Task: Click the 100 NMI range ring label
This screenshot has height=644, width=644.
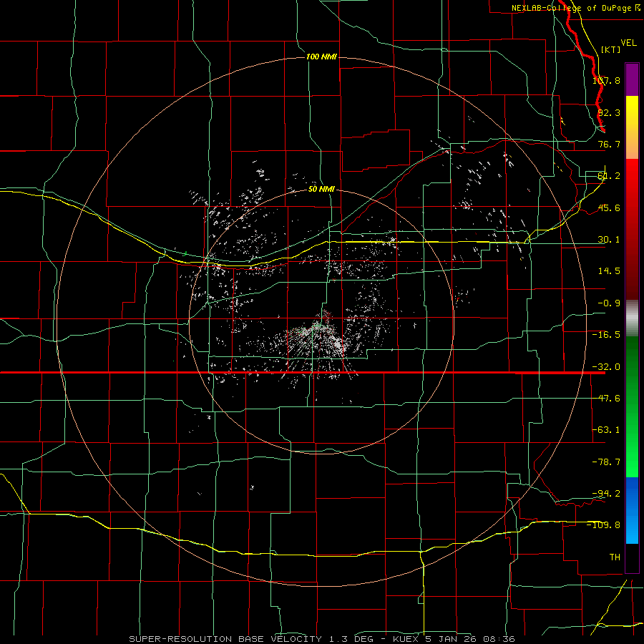Action: 321,57
